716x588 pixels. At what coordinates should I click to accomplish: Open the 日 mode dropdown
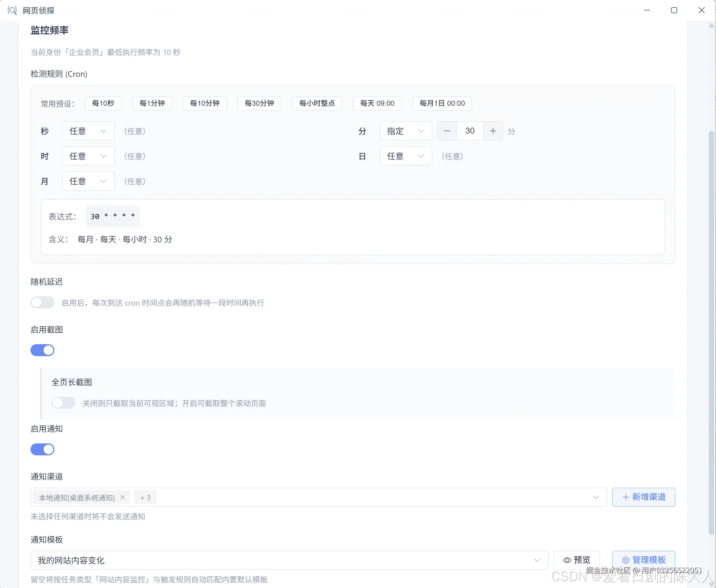tap(406, 156)
